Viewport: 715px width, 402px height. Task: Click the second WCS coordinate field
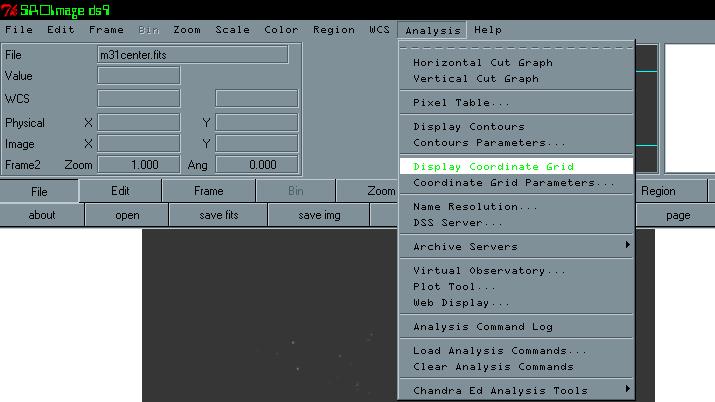pyautogui.click(x=257, y=98)
